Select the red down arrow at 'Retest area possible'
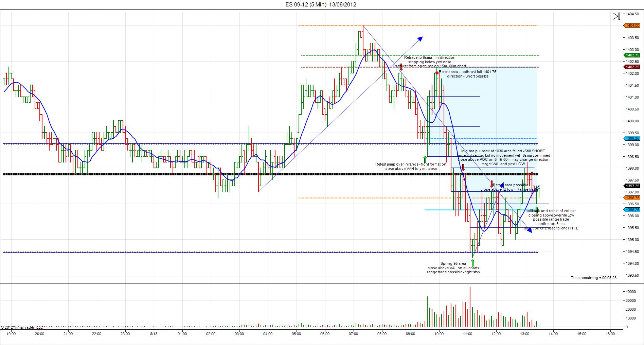Screen dimensions: 644x345 [491, 184]
